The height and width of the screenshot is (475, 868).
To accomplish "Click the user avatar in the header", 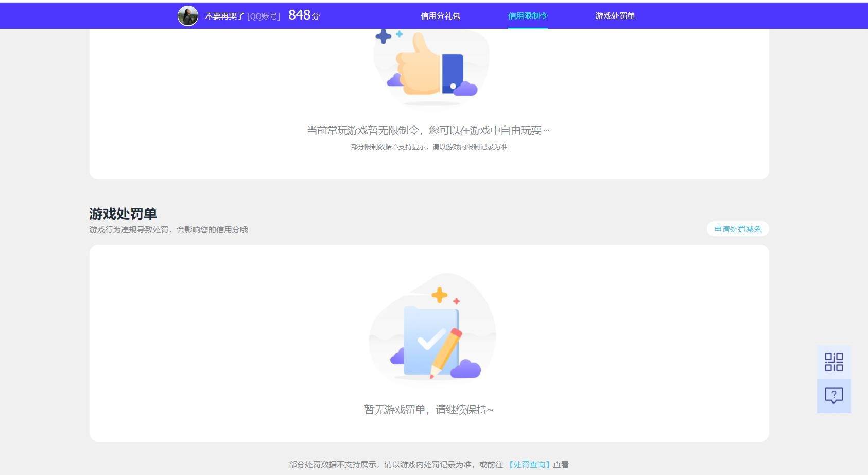I will [188, 16].
